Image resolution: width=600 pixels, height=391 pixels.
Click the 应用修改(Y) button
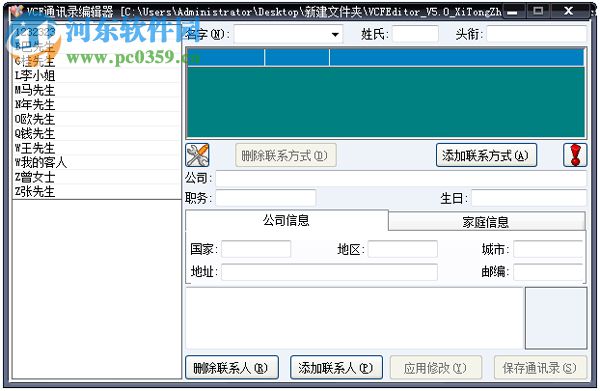pos(435,368)
